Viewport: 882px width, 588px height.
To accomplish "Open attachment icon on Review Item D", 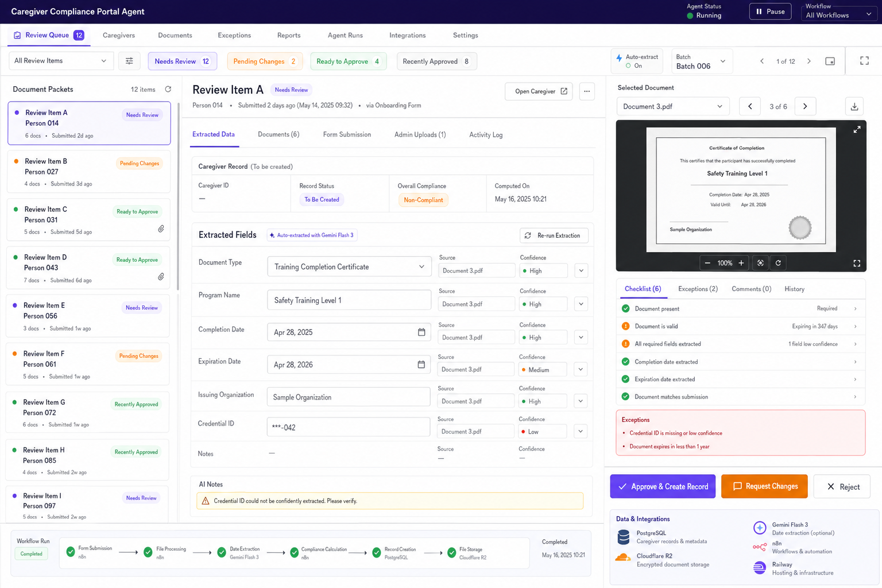I will [x=161, y=277].
